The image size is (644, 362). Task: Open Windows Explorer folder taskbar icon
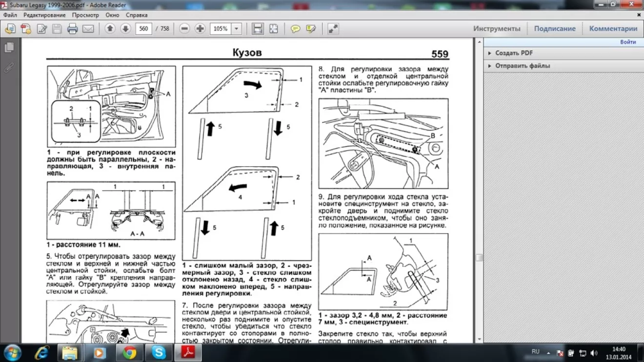click(70, 352)
